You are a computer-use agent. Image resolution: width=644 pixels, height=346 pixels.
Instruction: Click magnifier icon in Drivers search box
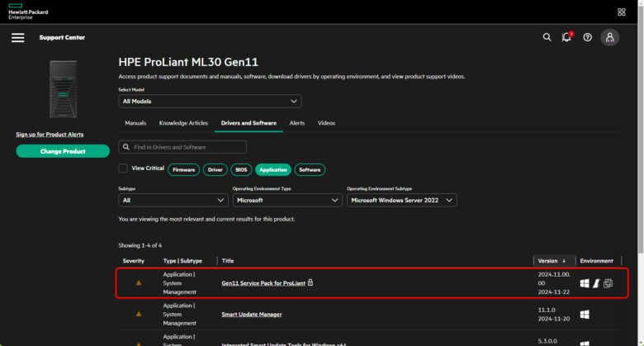126,147
